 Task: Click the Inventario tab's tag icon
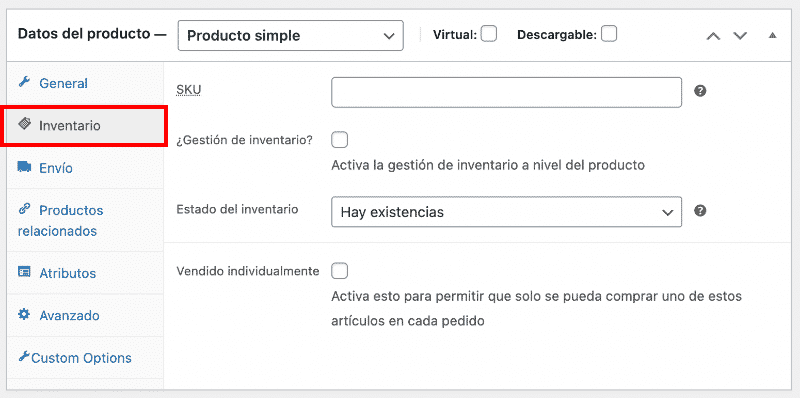pyautogui.click(x=24, y=124)
